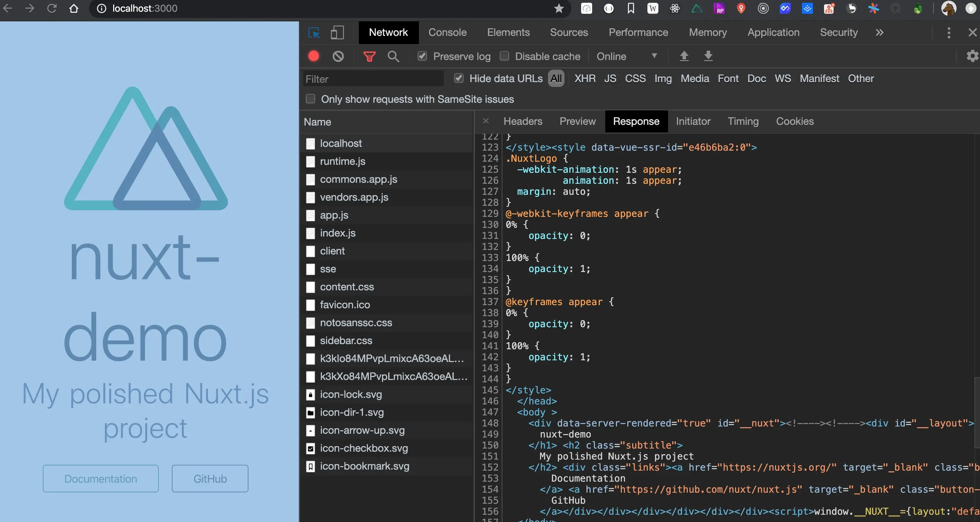980x522 pixels.
Task: Select the vendors.app.js request
Action: pyautogui.click(x=386, y=197)
